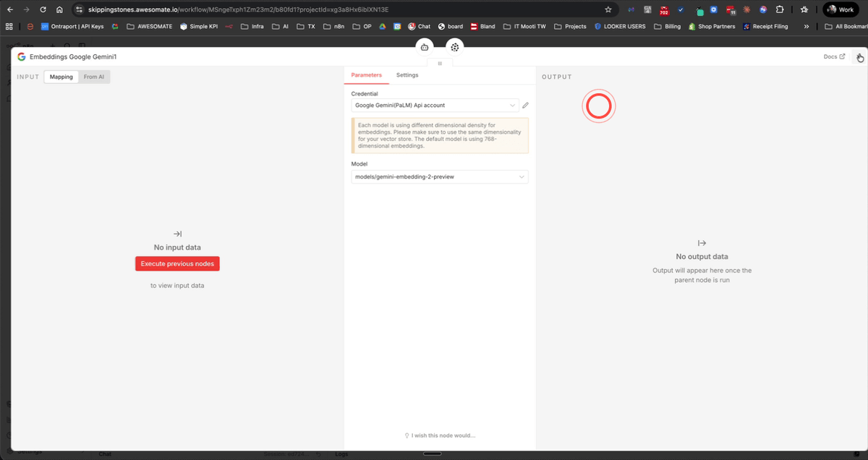Open the Credential dropdown
This screenshot has height=460, width=868.
[x=435, y=105]
